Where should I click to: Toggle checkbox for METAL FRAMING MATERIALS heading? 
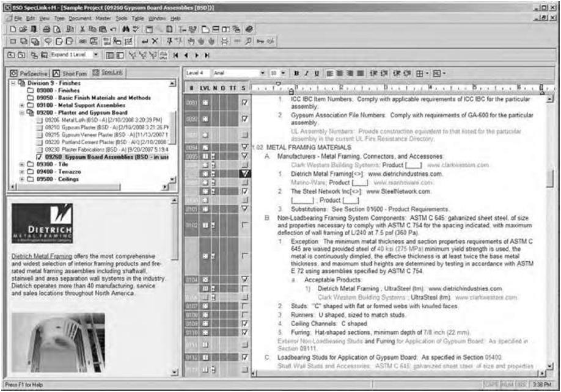(x=244, y=147)
